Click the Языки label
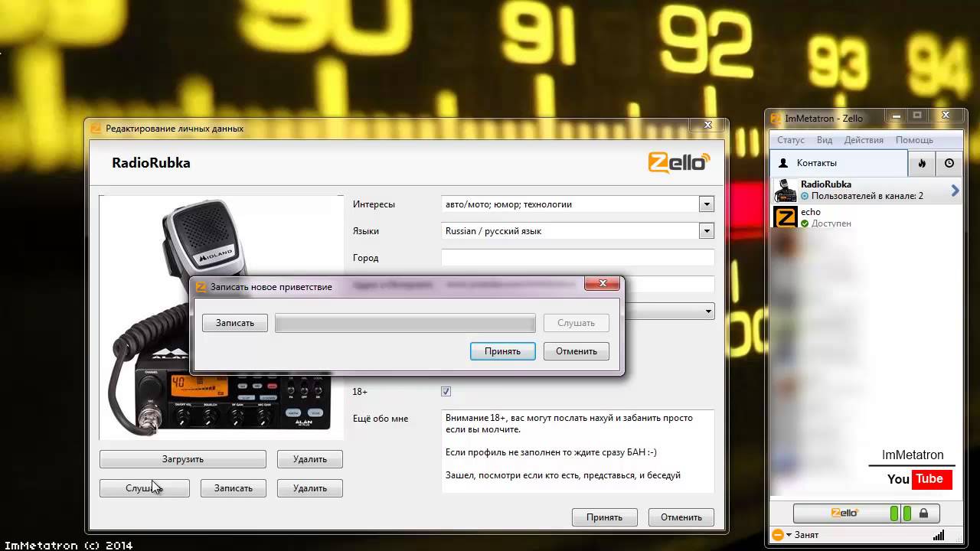The height and width of the screenshot is (551, 980). point(366,231)
